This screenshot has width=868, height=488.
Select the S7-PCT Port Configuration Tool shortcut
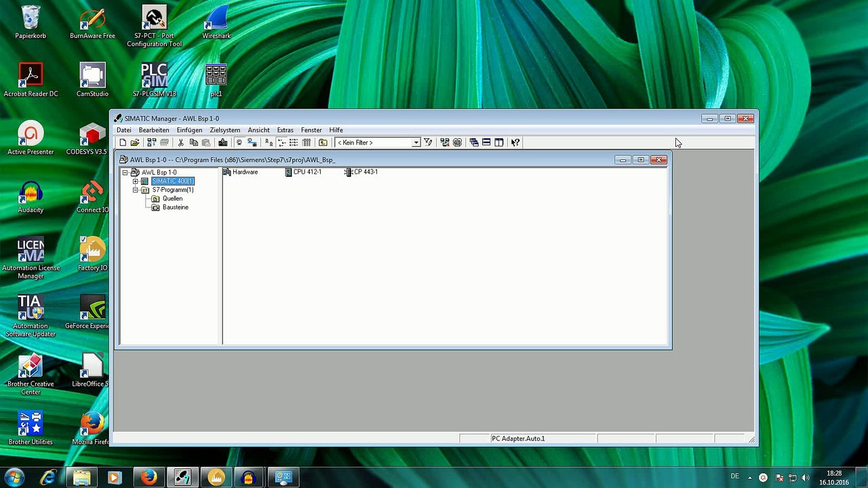coord(154,26)
